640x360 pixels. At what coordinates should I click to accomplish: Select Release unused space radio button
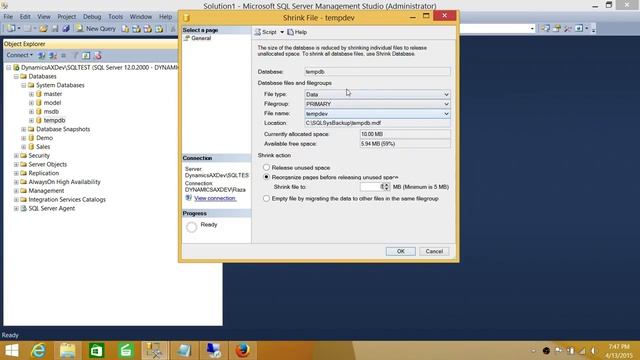(267, 167)
